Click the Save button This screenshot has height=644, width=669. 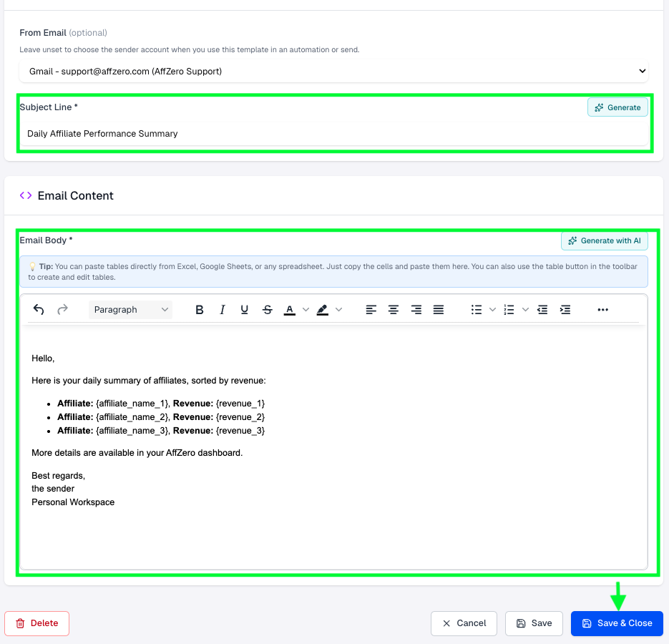pos(534,623)
